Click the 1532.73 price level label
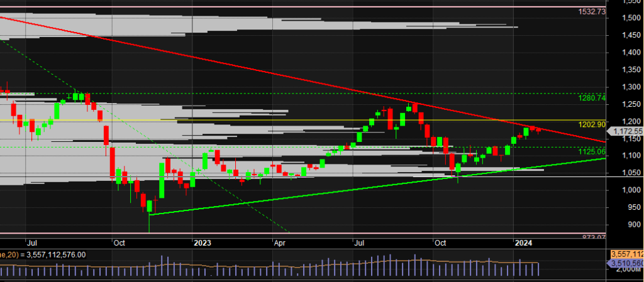This screenshot has width=644, height=282. (592, 12)
